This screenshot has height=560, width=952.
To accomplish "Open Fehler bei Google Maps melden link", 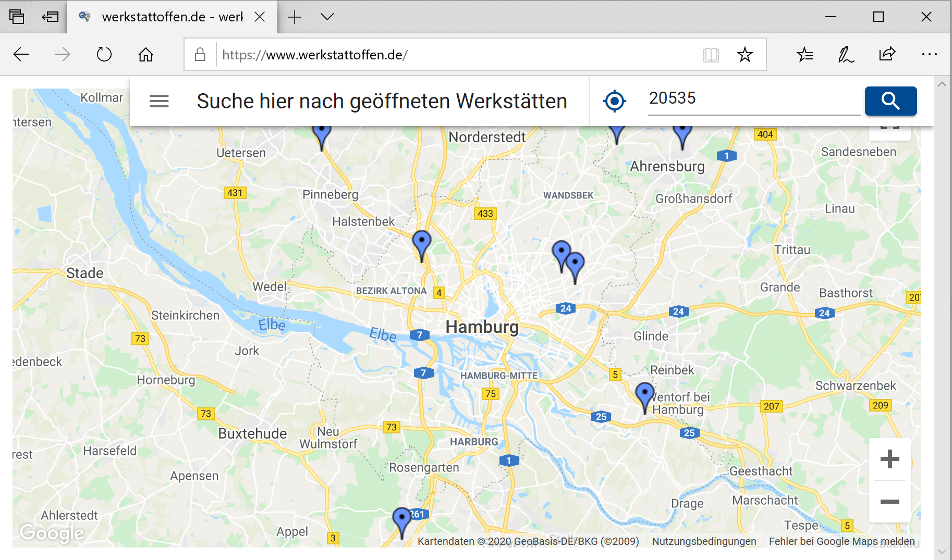I will (x=841, y=541).
